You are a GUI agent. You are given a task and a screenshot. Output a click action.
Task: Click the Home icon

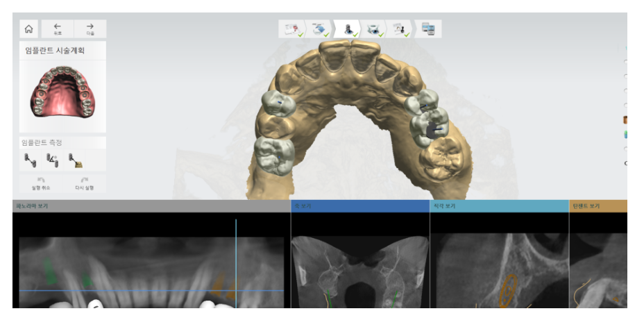click(x=28, y=28)
